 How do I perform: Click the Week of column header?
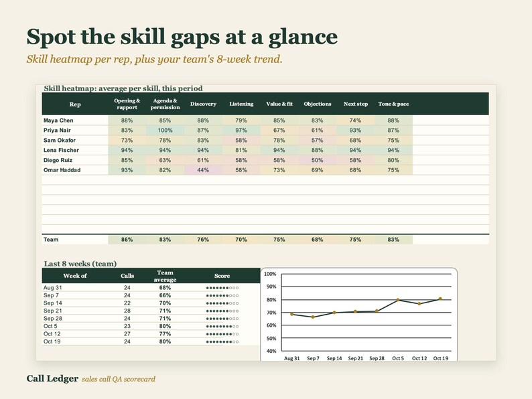point(75,276)
